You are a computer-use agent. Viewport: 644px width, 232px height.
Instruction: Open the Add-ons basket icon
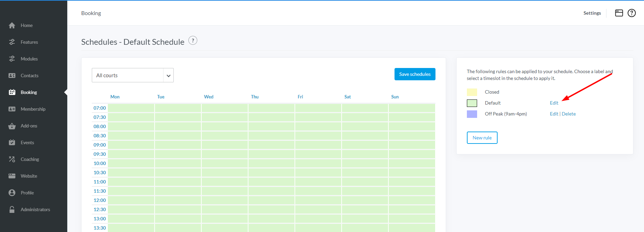(x=12, y=126)
